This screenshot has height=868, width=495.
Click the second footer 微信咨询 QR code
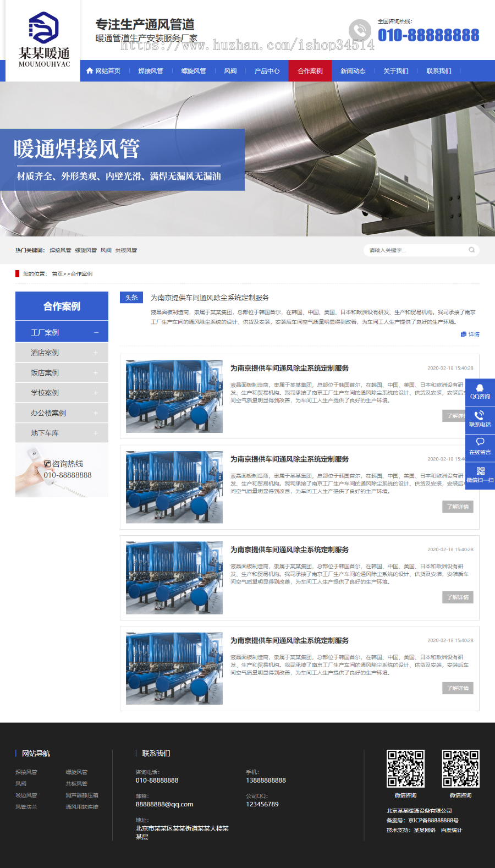(460, 768)
